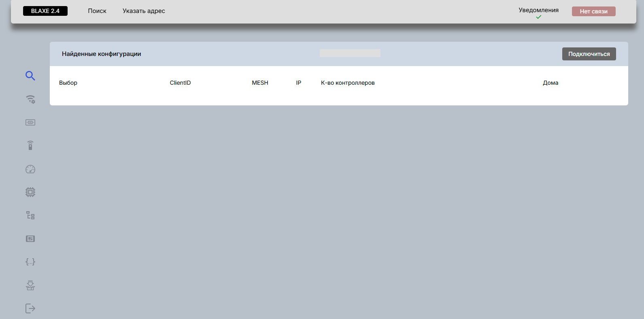Click the curly braces code icon
The width and height of the screenshot is (644, 319).
coord(30,262)
